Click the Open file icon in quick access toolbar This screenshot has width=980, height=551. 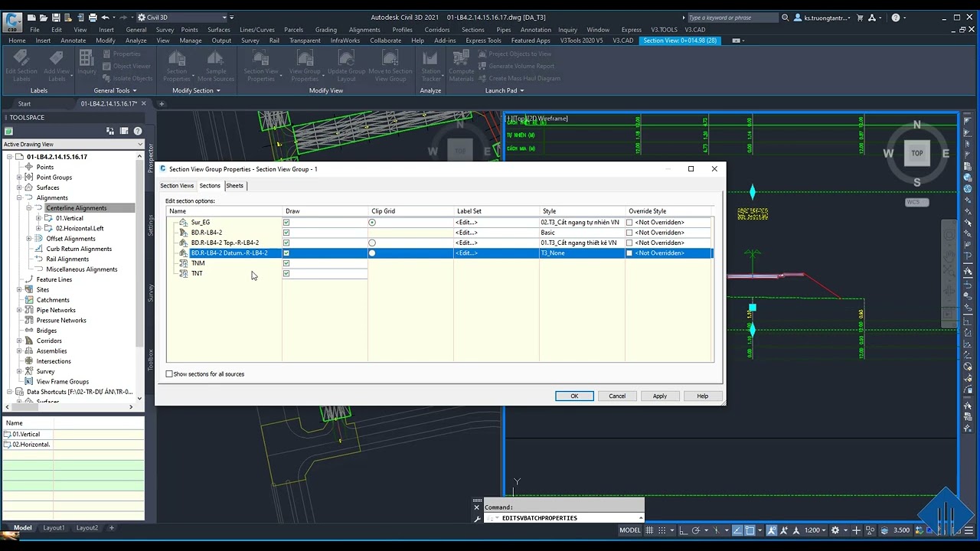coord(44,17)
